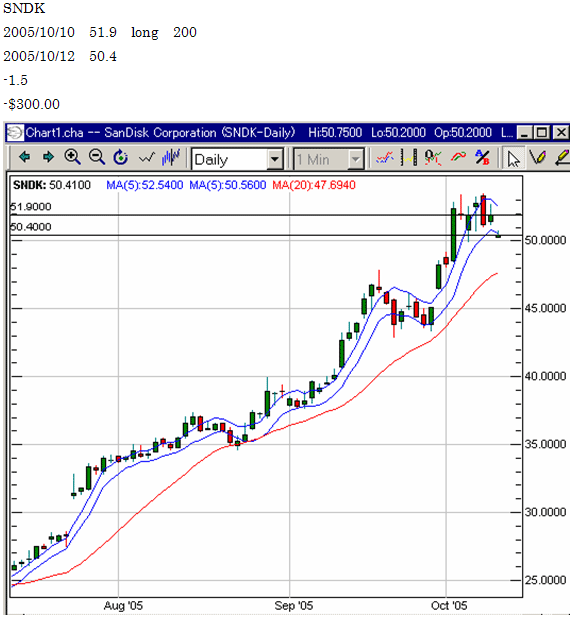Select the zoom out magnifier tool
The width and height of the screenshot is (570, 617).
tap(96, 157)
